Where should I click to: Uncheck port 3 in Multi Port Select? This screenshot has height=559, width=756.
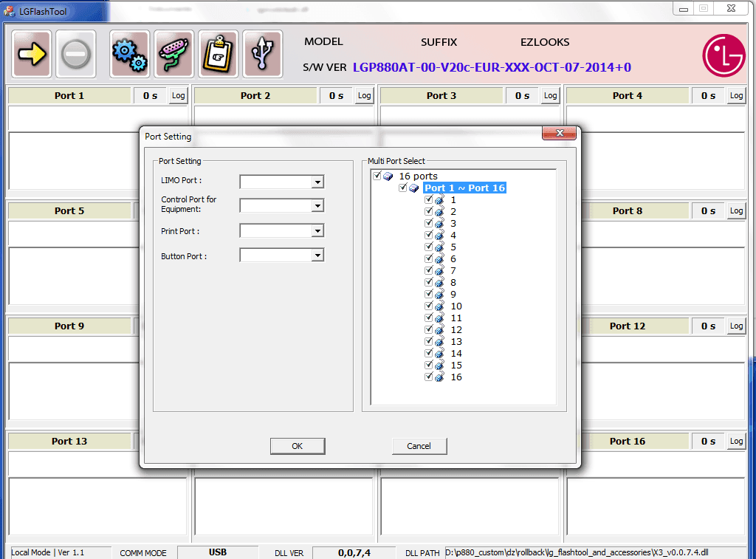click(x=429, y=223)
